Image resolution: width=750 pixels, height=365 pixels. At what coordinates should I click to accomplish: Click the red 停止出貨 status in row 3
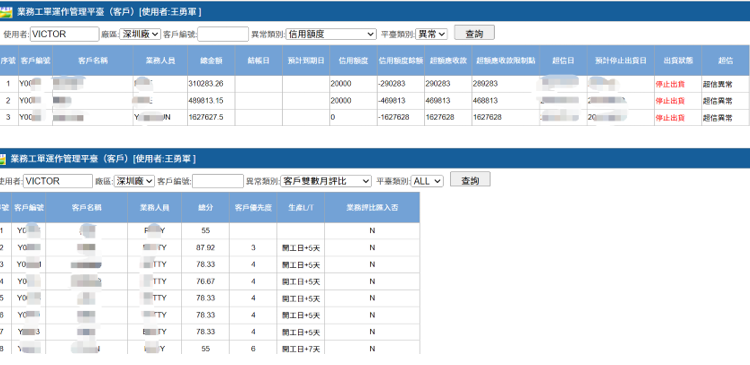pos(670,118)
